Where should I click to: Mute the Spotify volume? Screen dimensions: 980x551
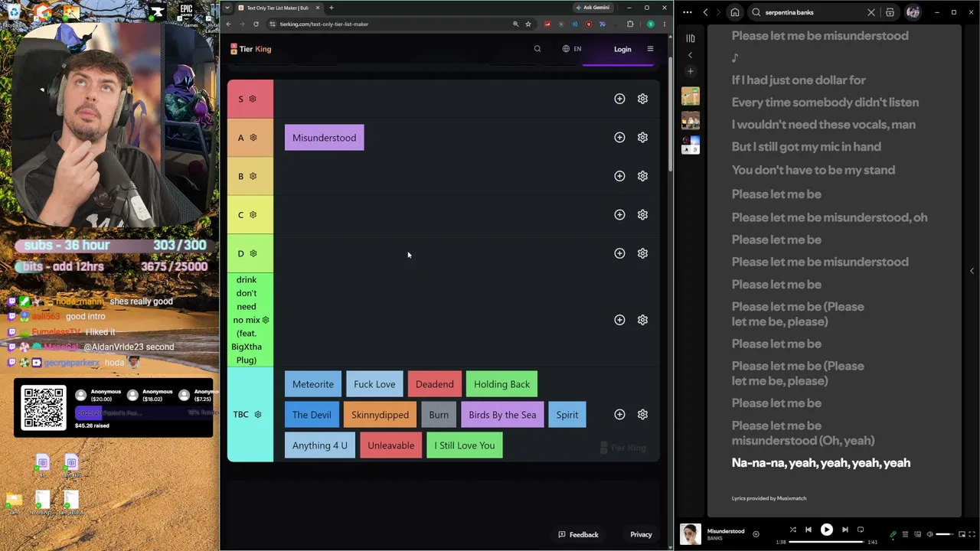[x=930, y=534]
